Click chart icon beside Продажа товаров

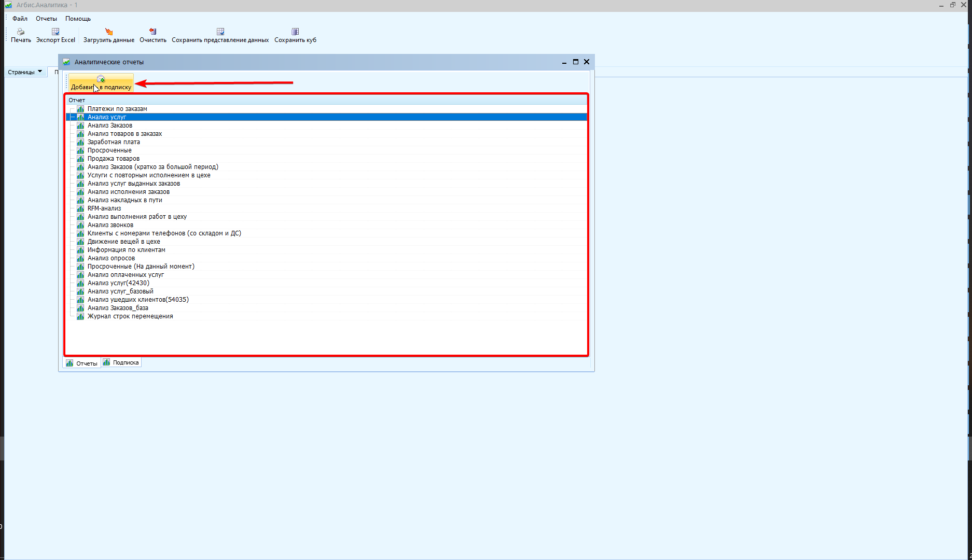(80, 159)
